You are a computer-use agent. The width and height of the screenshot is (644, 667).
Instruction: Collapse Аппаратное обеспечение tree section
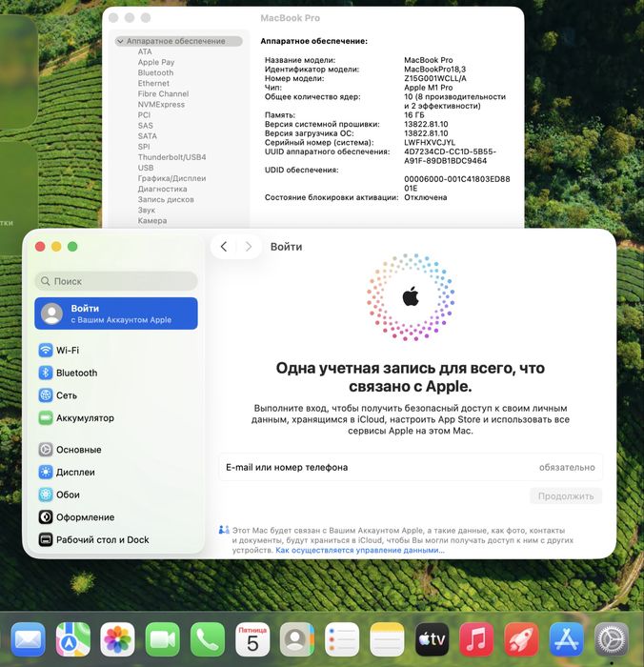click(x=120, y=41)
